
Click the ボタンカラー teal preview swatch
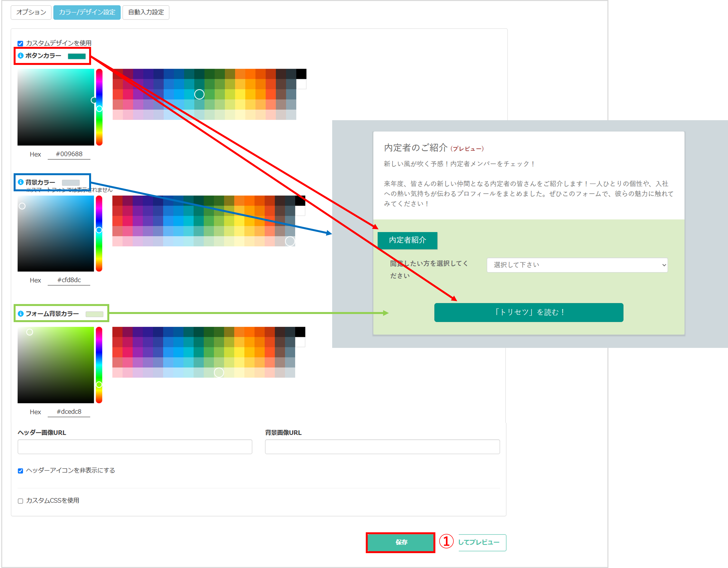77,56
